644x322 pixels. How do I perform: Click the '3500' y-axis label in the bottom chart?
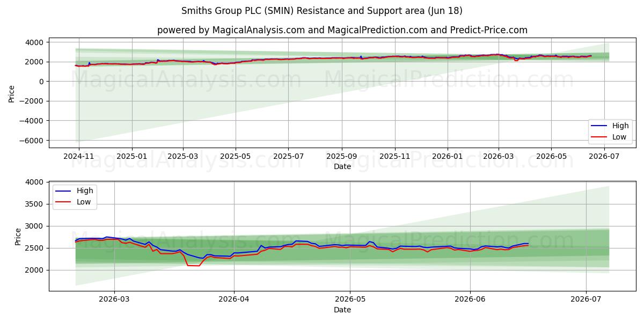pos(35,204)
